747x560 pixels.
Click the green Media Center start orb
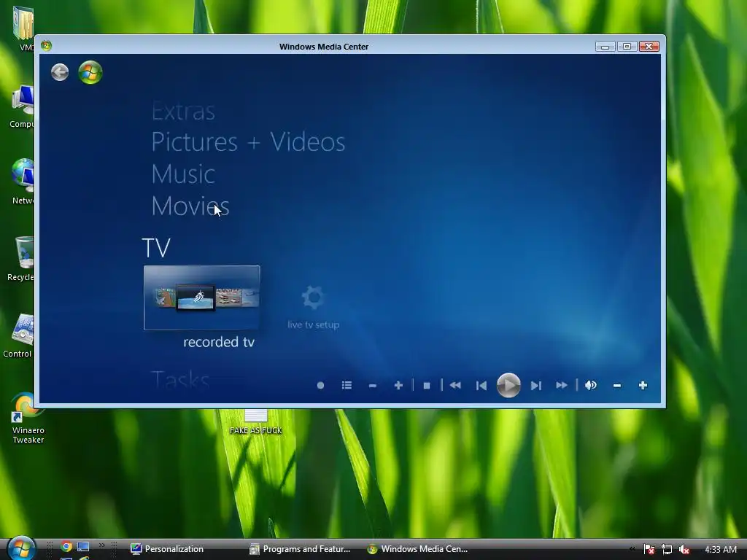(90, 72)
